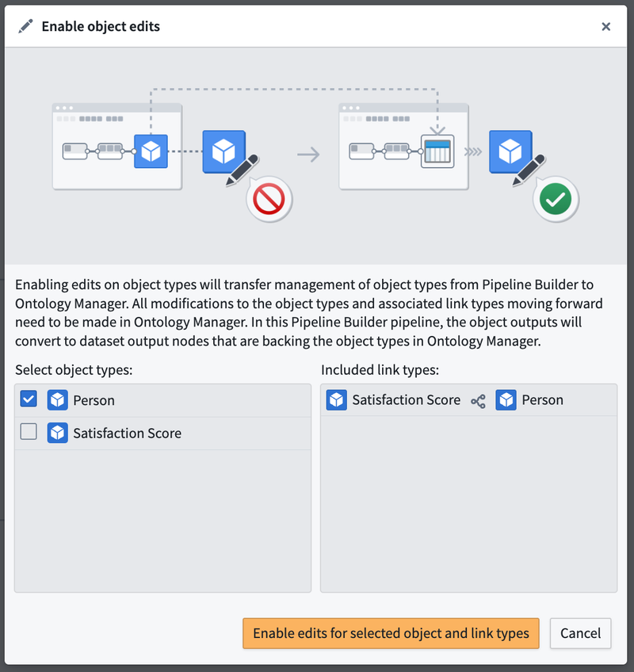The image size is (634, 672).
Task: Select the Person row label
Action: point(94,400)
